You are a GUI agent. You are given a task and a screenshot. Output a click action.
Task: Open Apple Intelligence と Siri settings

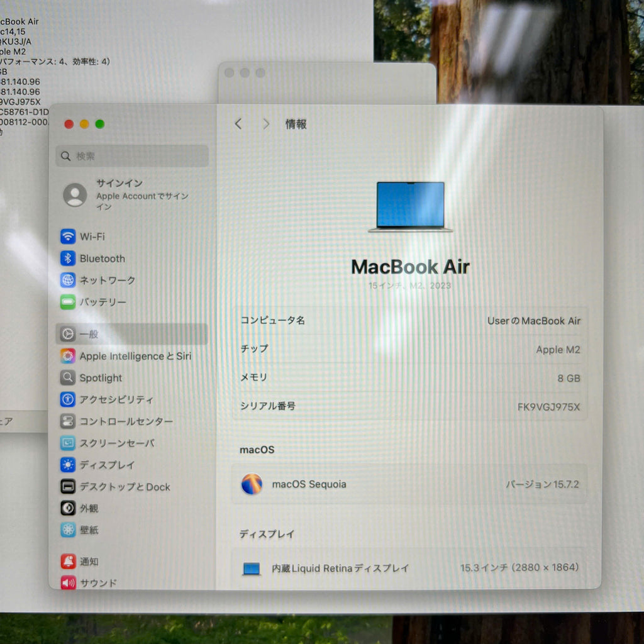pyautogui.click(x=135, y=356)
